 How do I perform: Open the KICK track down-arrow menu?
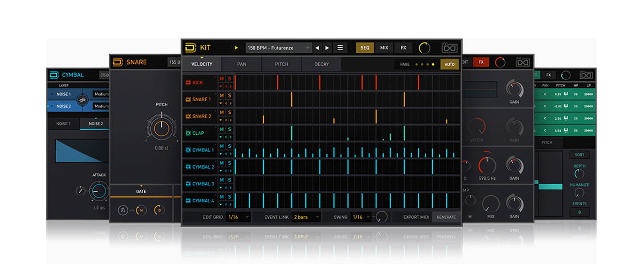pyautogui.click(x=221, y=86)
